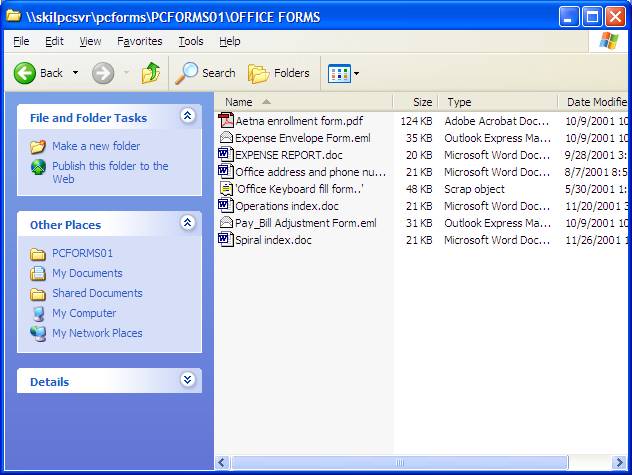This screenshot has height=475, width=632.
Task: Click the Adobe Acrobat Doc... type cell
Action: 497,121
